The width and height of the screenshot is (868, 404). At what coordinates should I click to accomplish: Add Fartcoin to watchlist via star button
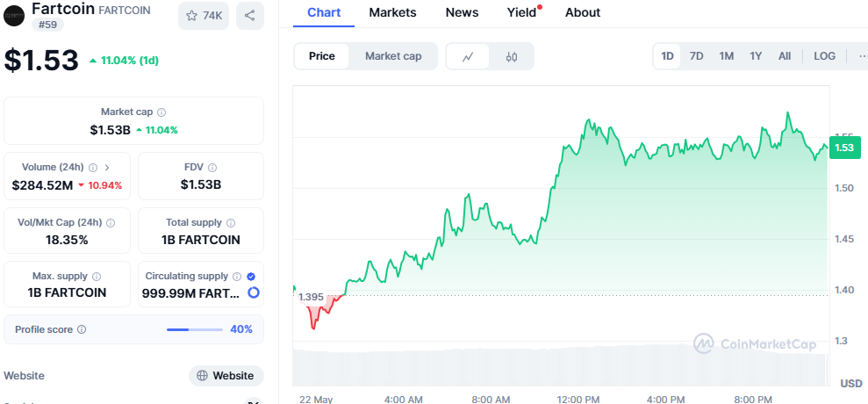point(203,16)
